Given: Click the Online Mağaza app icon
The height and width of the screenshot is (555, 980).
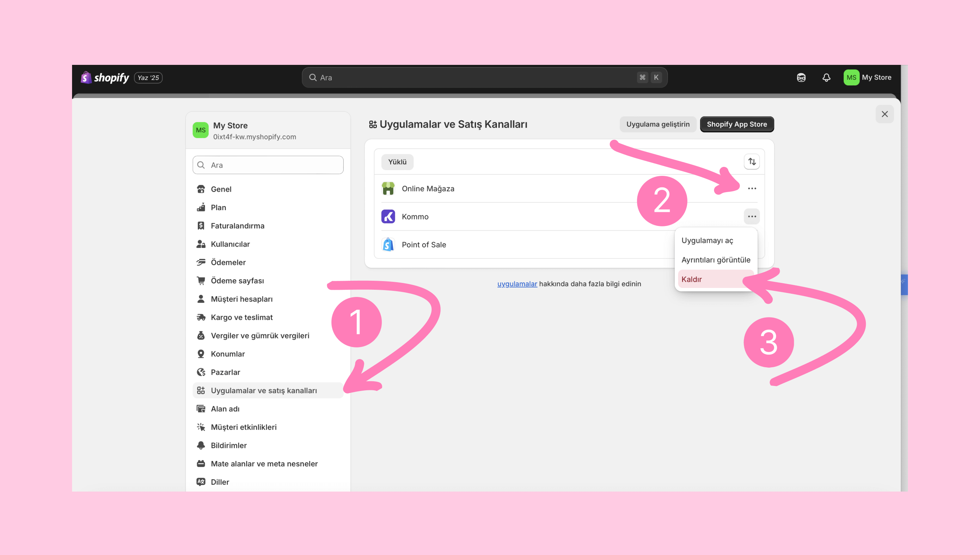Looking at the screenshot, I should click(388, 188).
